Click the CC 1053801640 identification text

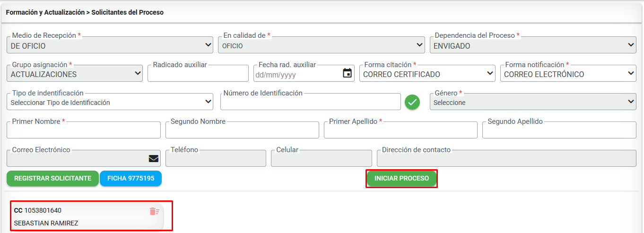click(38, 210)
